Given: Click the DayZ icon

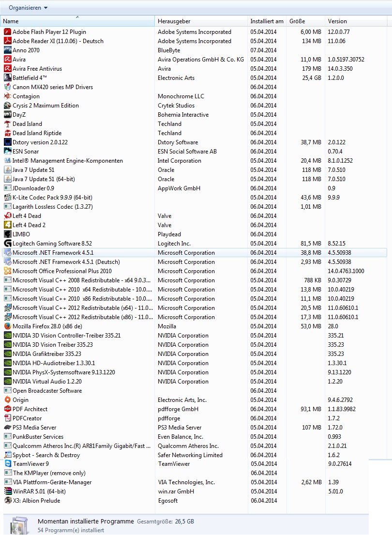Looking at the screenshot, I should click(x=8, y=115).
